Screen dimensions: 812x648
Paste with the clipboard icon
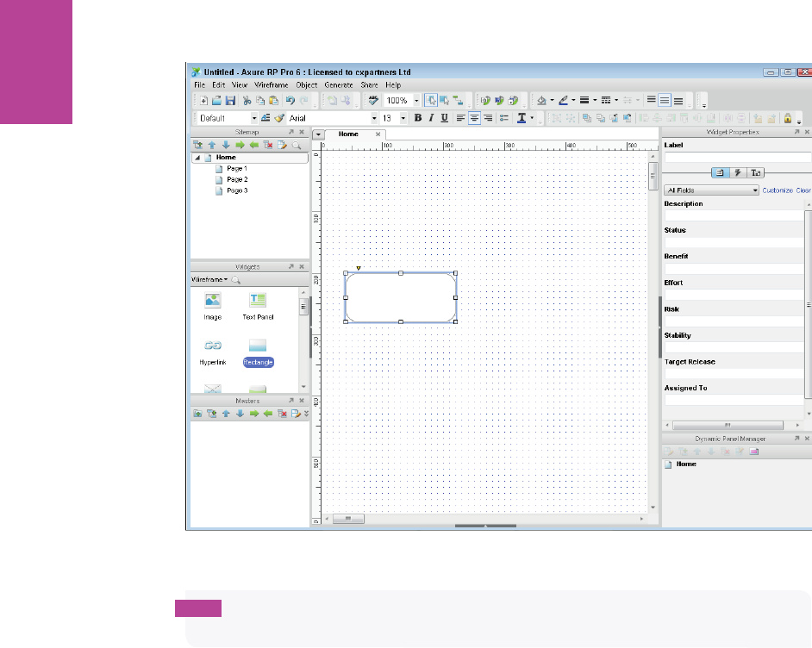click(x=273, y=101)
